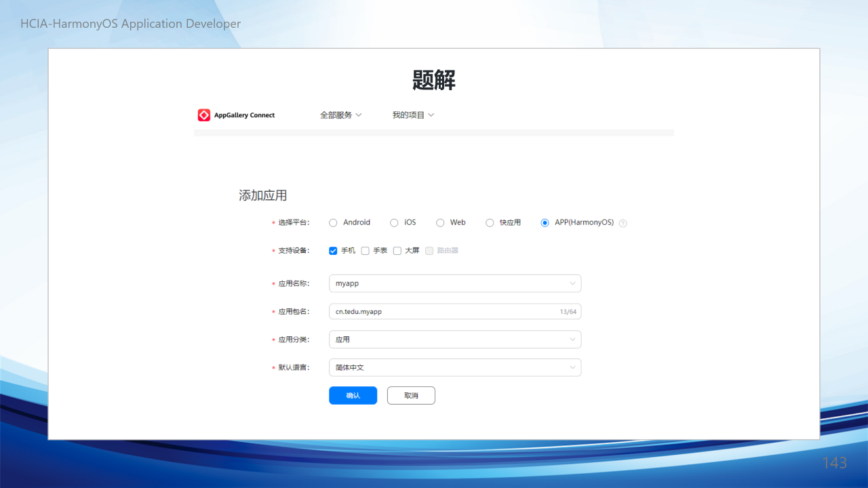This screenshot has width=868, height=488.
Task: Click the HCIA-HarmonyOS Application Developer header text
Action: click(x=131, y=24)
